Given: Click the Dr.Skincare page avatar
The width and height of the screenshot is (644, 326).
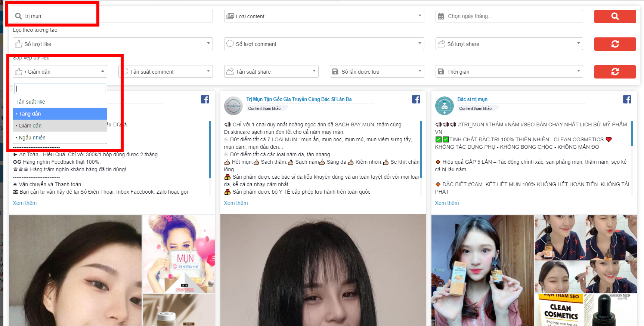Looking at the screenshot, I should pos(233,106).
